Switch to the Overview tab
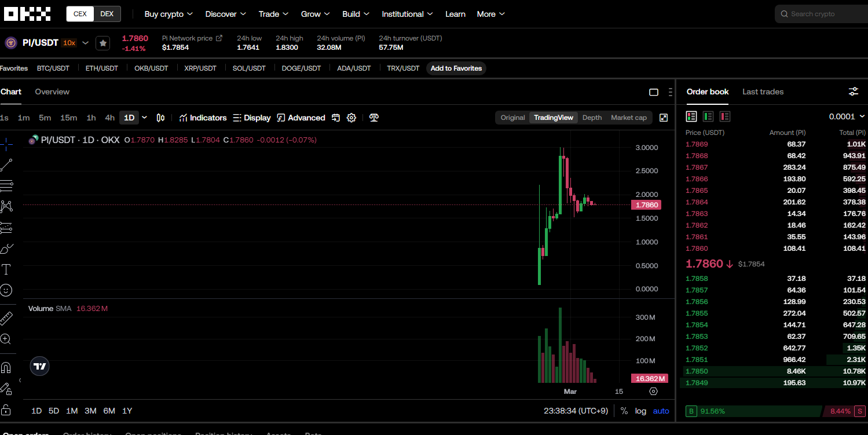The width and height of the screenshot is (868, 435). (x=52, y=92)
